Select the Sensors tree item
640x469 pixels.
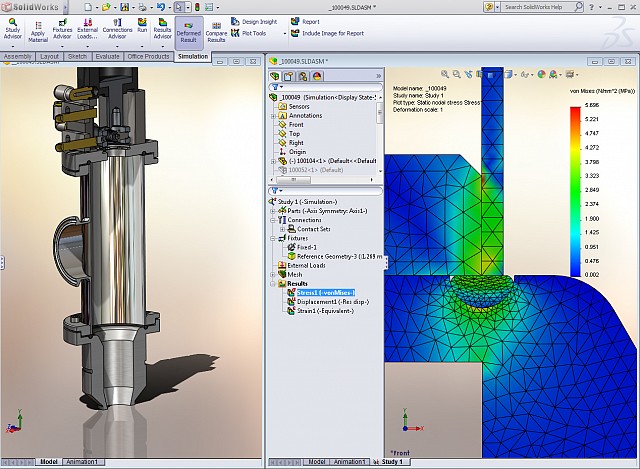(299, 106)
